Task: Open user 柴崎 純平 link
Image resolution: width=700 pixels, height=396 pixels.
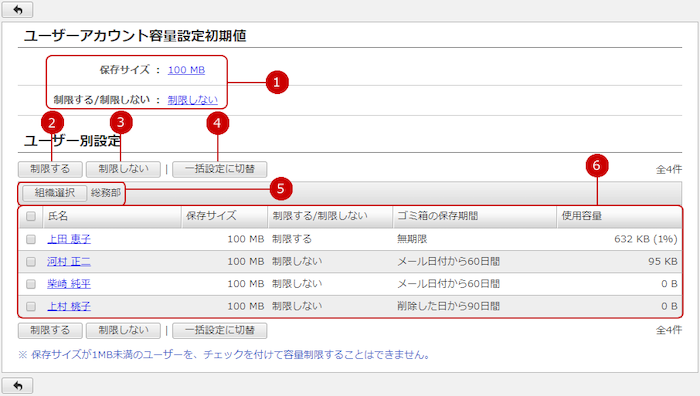Action: [69, 284]
